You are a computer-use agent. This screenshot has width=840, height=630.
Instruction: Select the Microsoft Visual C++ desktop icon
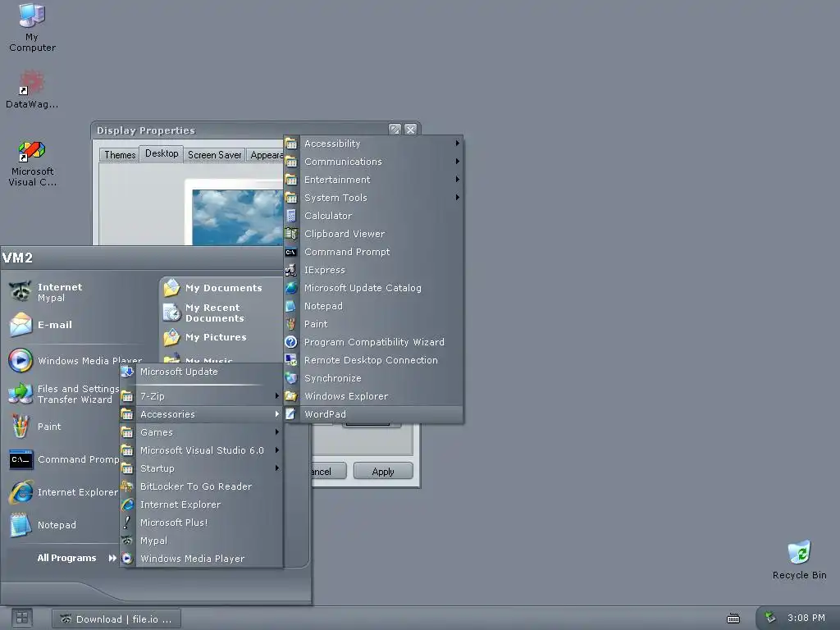[x=32, y=151]
